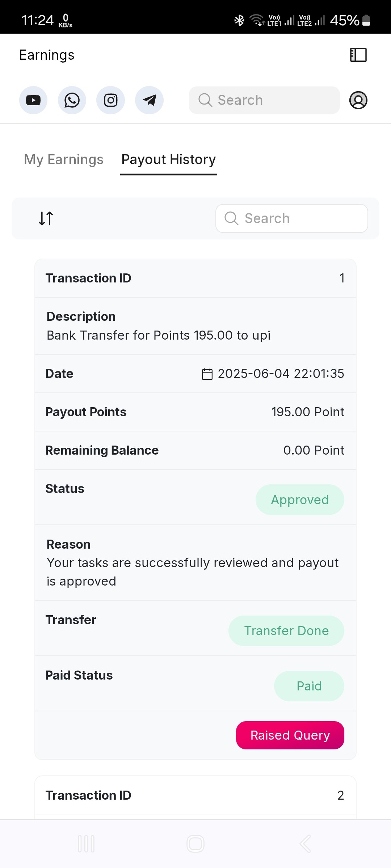Open Android recent apps button
The width and height of the screenshot is (391, 868).
[86, 844]
